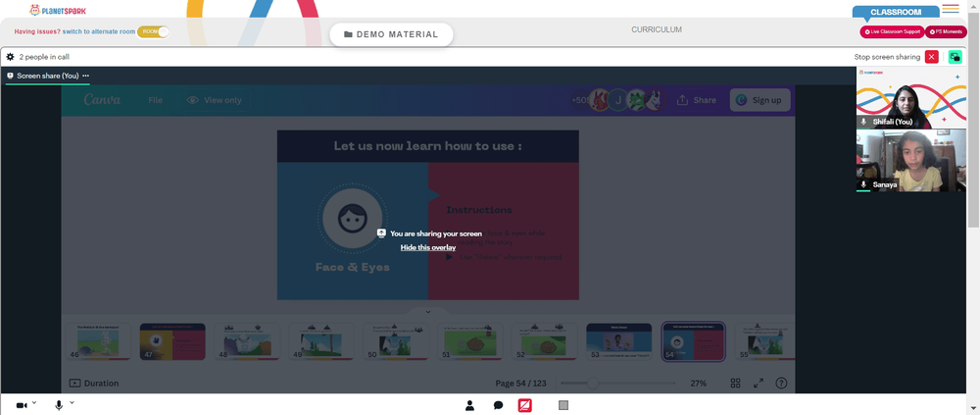Open Canva fullscreen arrows icon

759,383
